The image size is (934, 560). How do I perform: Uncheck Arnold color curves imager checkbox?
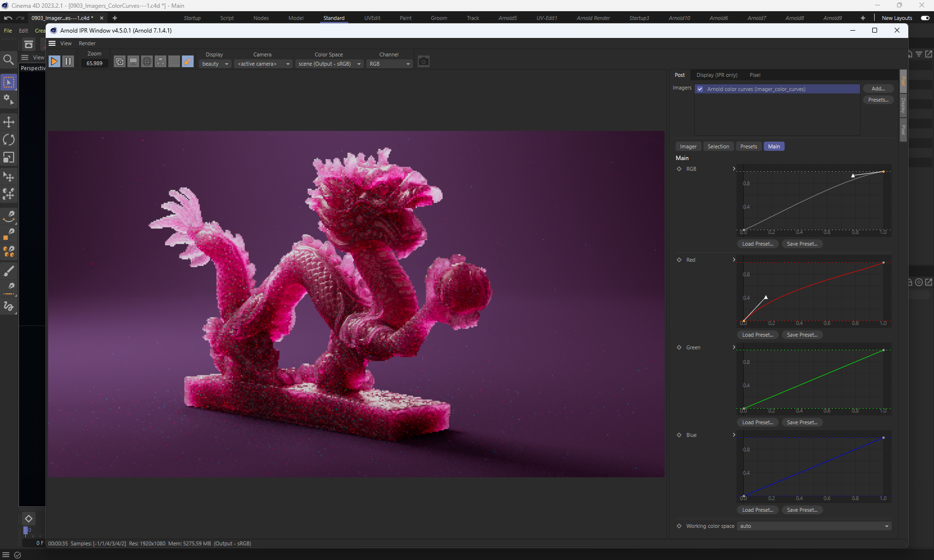click(x=700, y=89)
